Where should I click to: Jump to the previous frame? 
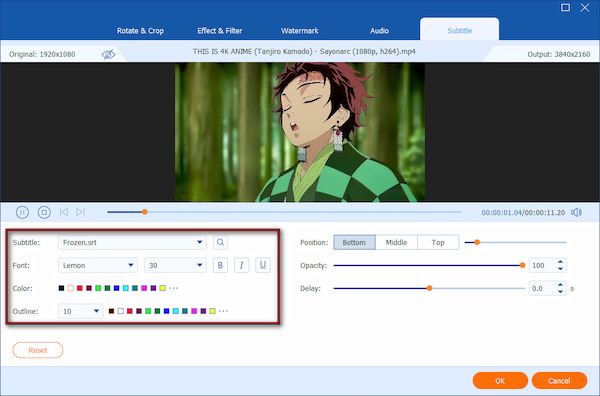[x=64, y=212]
